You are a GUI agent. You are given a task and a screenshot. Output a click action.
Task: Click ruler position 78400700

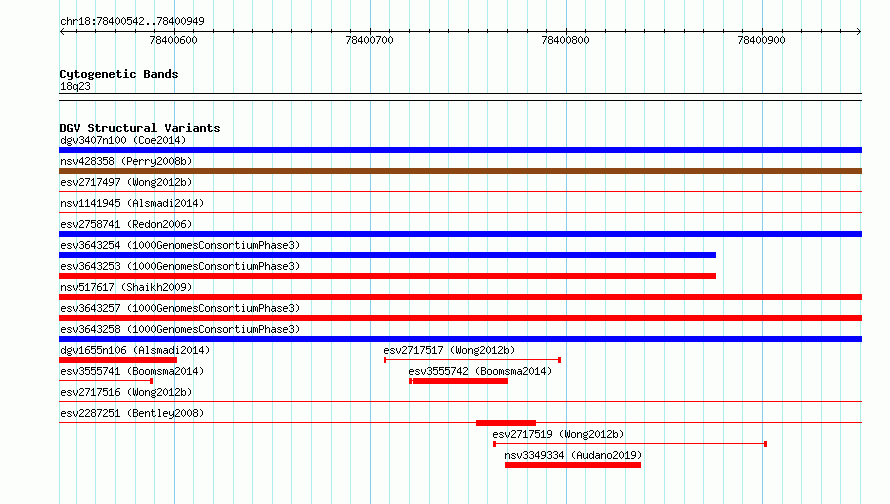[370, 40]
